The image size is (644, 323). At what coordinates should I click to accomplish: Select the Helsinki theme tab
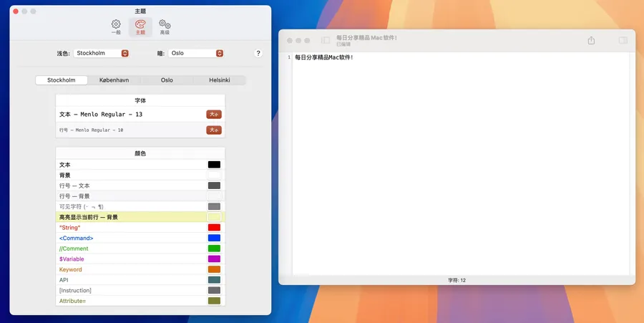[x=219, y=80]
